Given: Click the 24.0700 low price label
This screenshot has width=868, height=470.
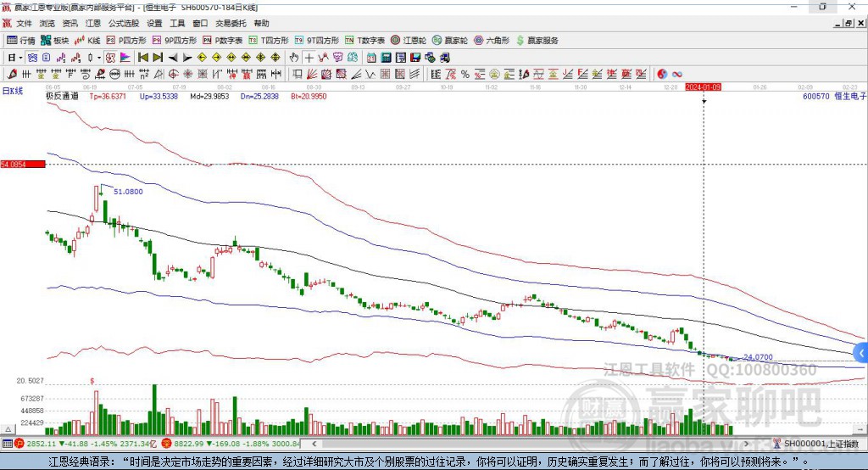Looking at the screenshot, I should pos(758,357).
